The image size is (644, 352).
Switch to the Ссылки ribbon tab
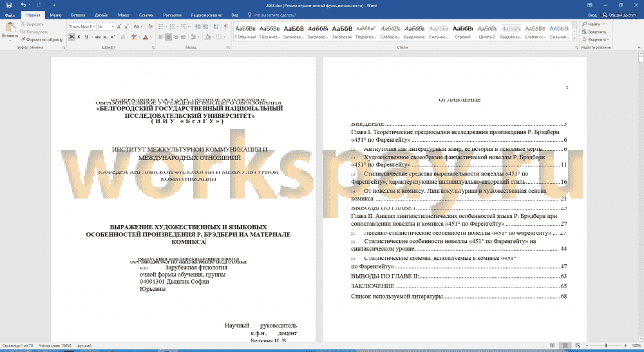146,15
